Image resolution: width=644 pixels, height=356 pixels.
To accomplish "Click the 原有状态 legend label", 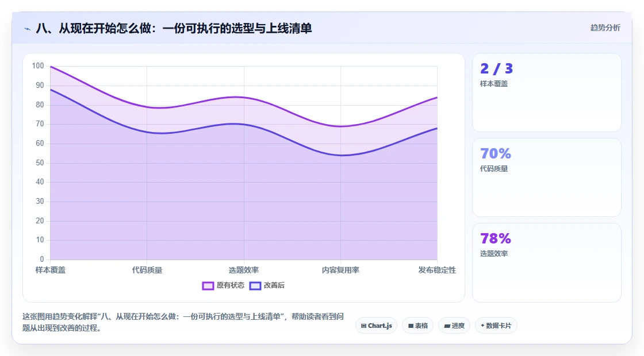I will tap(231, 285).
